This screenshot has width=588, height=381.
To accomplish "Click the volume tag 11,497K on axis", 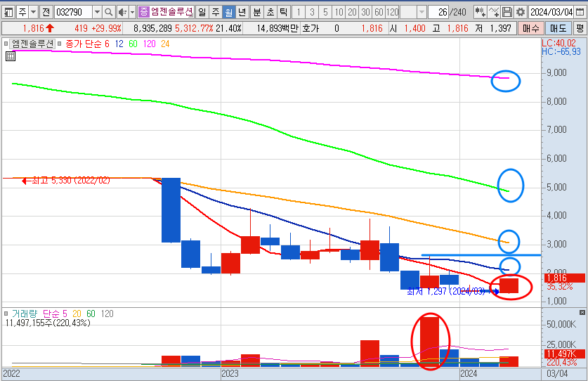I will click(x=564, y=354).
